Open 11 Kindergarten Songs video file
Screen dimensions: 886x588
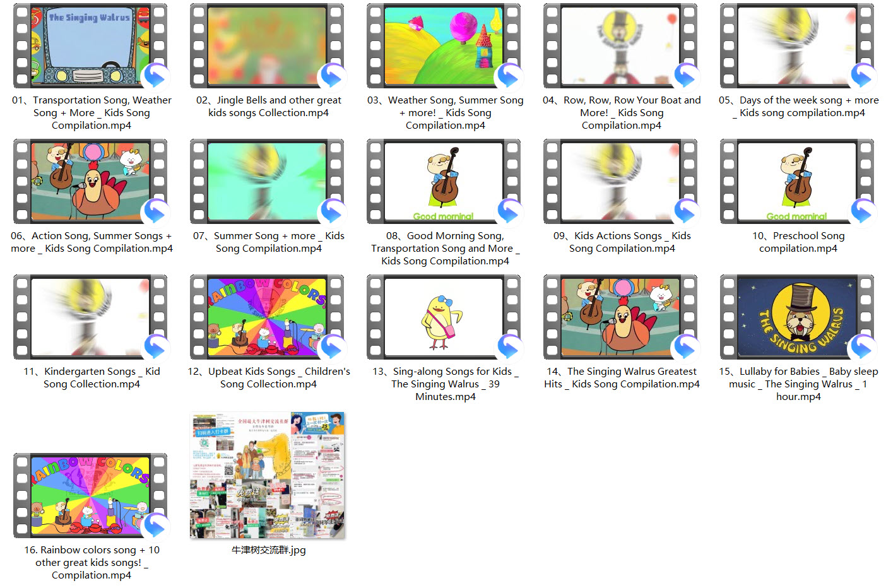(x=90, y=317)
